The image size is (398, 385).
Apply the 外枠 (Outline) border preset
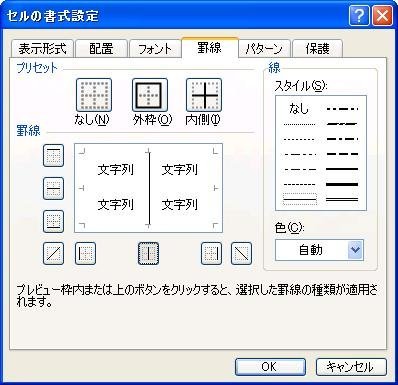coord(150,95)
